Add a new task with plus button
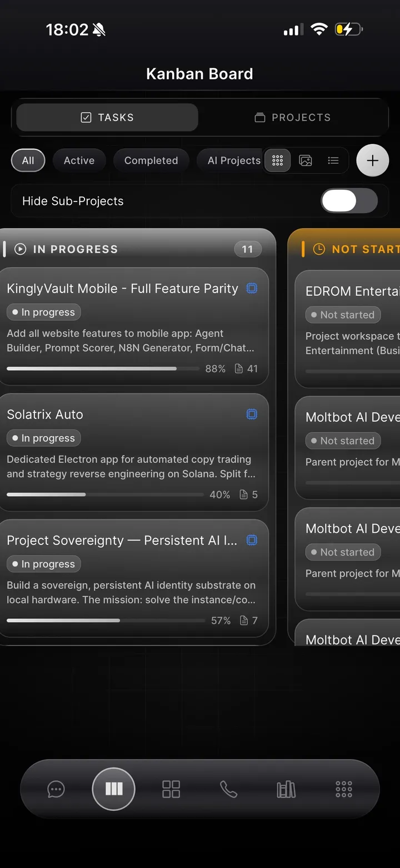 [x=373, y=160]
